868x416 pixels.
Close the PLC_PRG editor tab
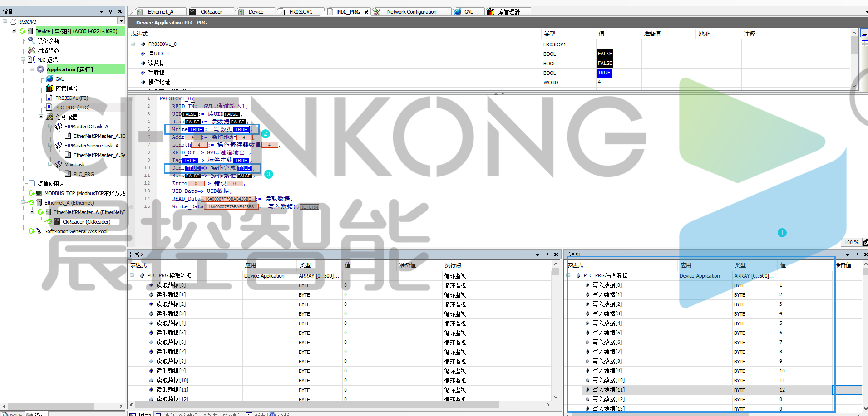point(366,12)
